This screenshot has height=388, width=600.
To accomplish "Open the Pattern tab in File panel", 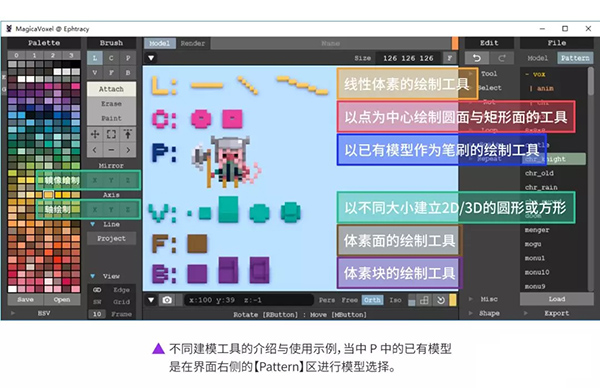I will 575,58.
